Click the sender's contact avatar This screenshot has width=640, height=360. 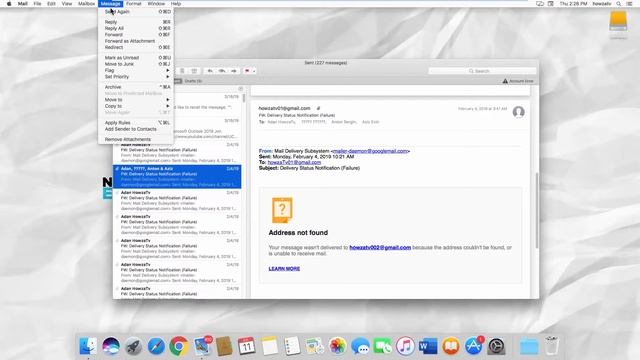coord(518,112)
